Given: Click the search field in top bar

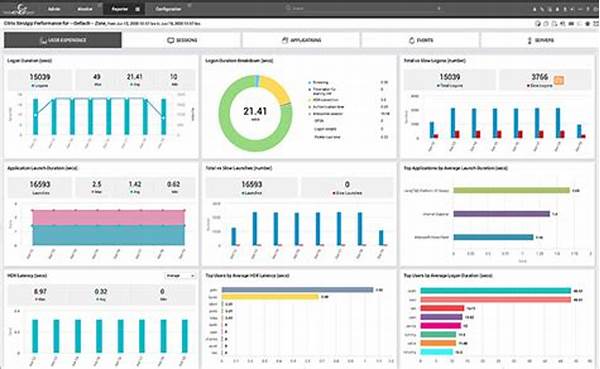Looking at the screenshot, I should (x=364, y=8).
